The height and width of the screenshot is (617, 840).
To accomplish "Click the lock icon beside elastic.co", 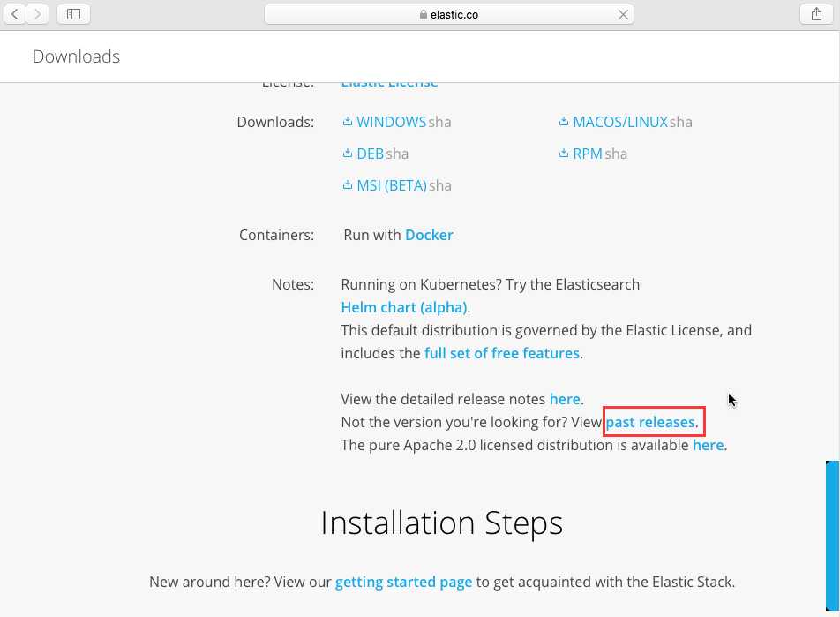I will pos(424,14).
